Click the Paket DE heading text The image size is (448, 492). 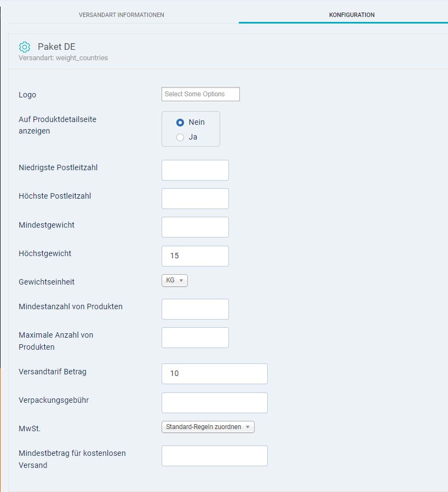click(x=56, y=47)
